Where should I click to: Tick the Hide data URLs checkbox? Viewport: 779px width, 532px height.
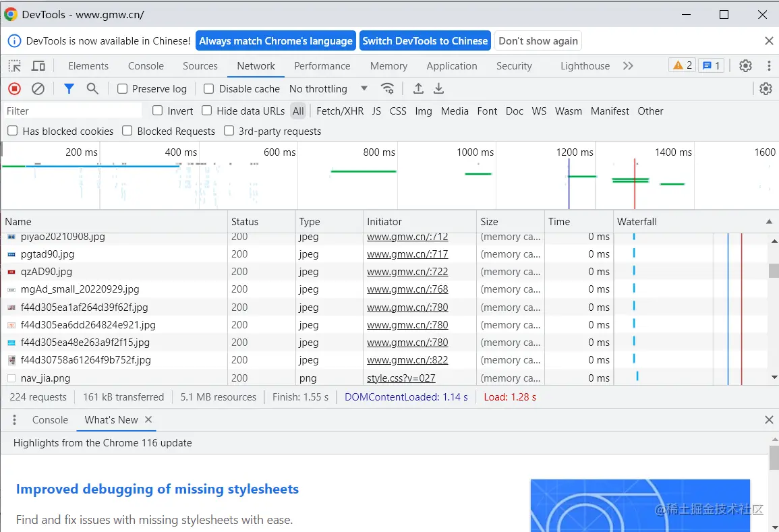click(207, 111)
